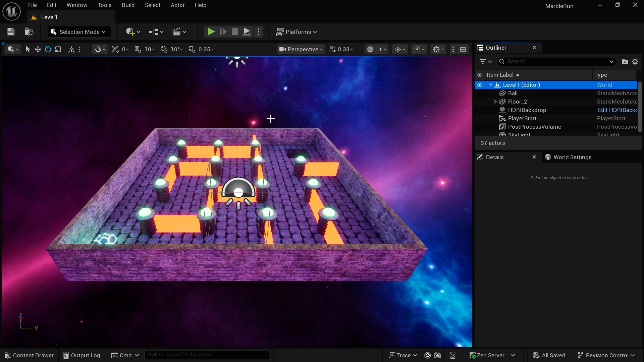
Task: Click the Skip frame playback button
Action: click(223, 32)
